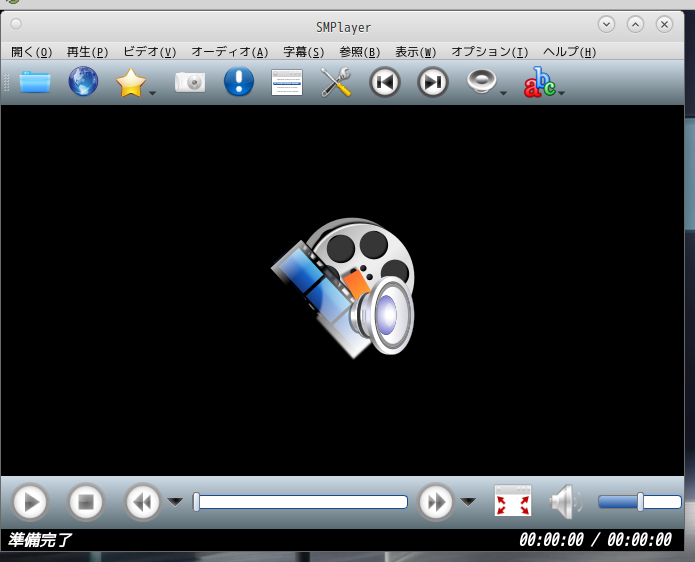Expand the audio track dropdown arrow

(503, 93)
